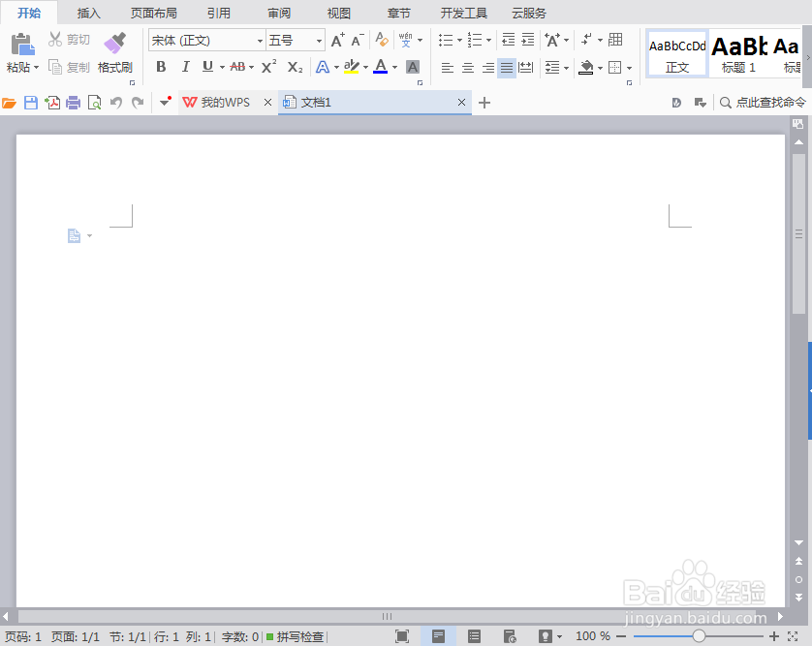Toggle Underline formatting
Image resolution: width=812 pixels, height=646 pixels.
tap(207, 67)
